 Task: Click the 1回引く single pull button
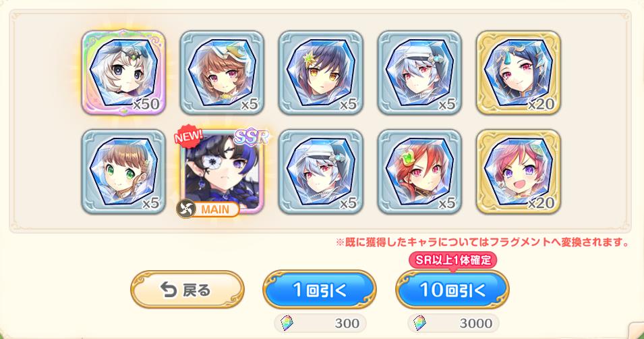[320, 290]
